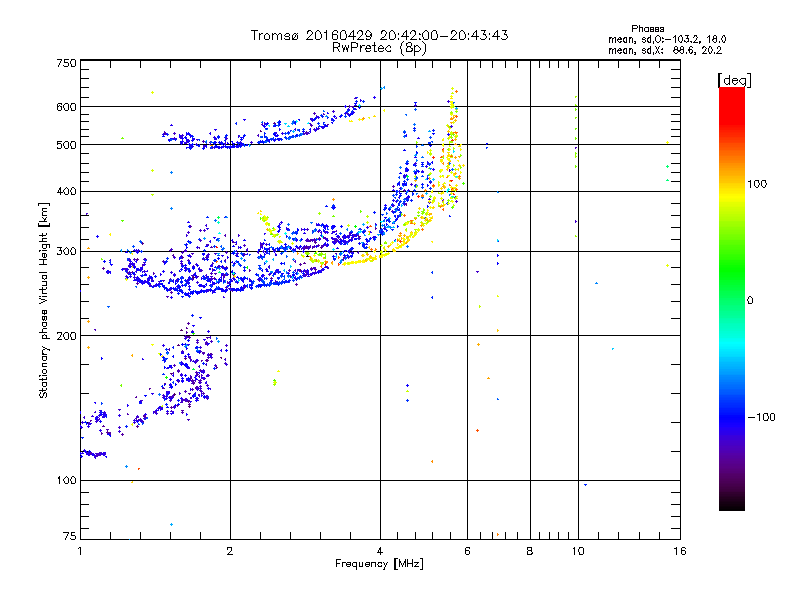The height and width of the screenshot is (600, 800).
Task: Click the '8' x-axis tick label
Action: point(530,551)
